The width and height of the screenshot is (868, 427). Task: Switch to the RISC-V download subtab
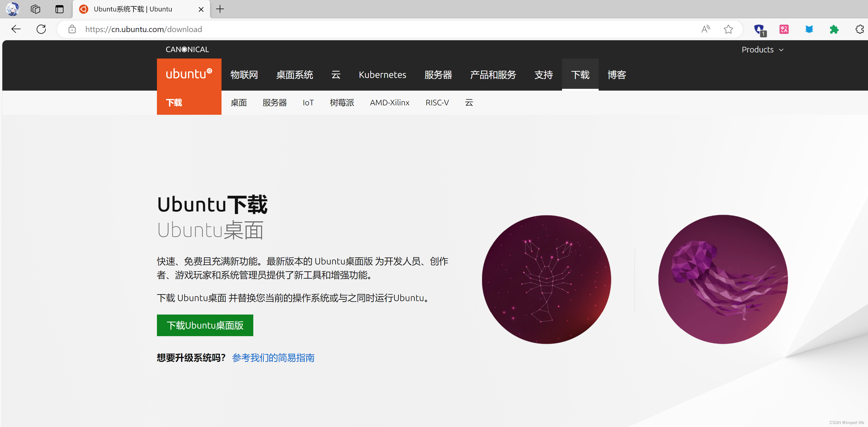tap(437, 103)
